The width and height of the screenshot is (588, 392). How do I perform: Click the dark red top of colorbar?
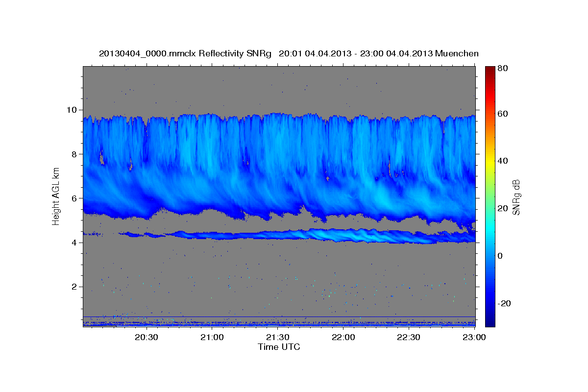pyautogui.click(x=490, y=70)
